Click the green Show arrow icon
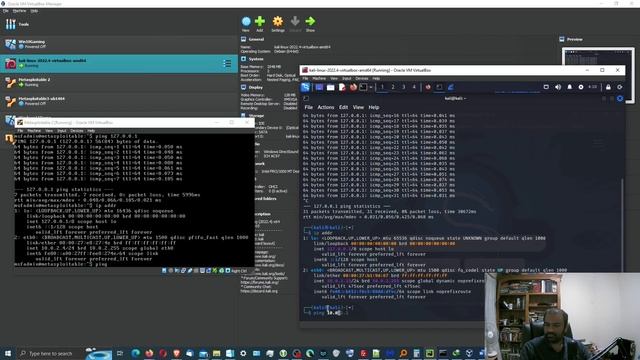The image size is (640, 360). pyautogui.click(x=310, y=21)
